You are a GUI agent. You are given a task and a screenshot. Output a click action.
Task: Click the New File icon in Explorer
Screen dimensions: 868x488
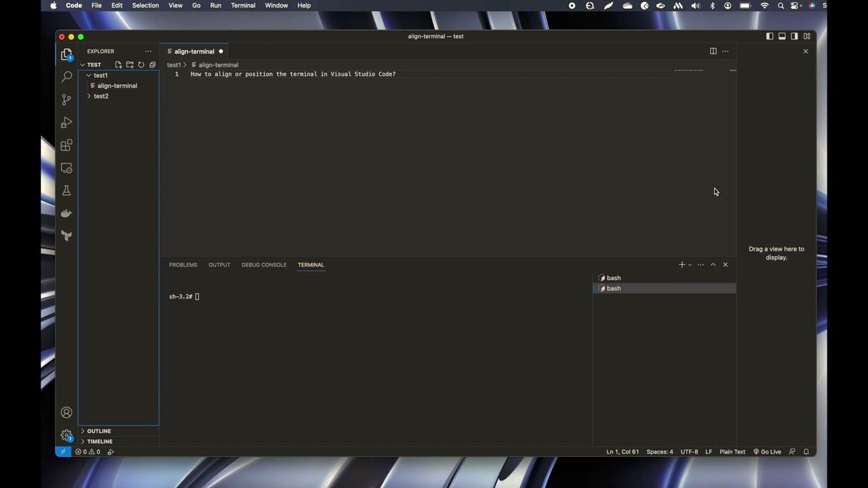point(118,65)
